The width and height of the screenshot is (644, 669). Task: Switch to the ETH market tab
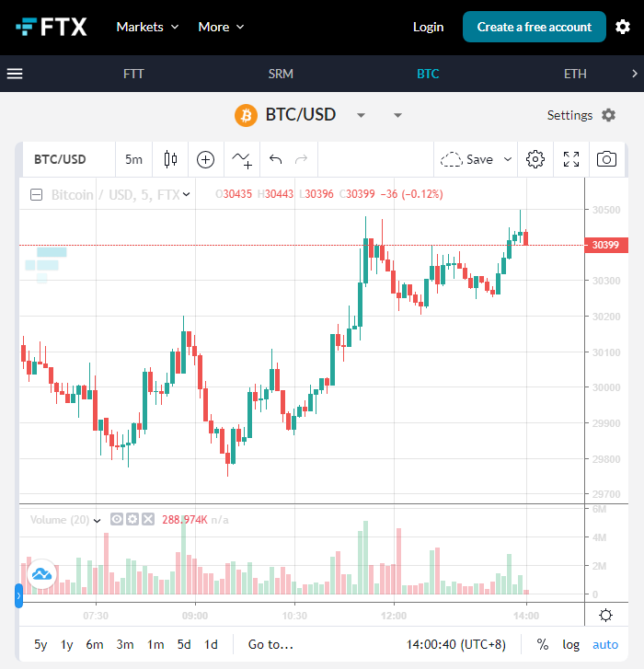(575, 74)
